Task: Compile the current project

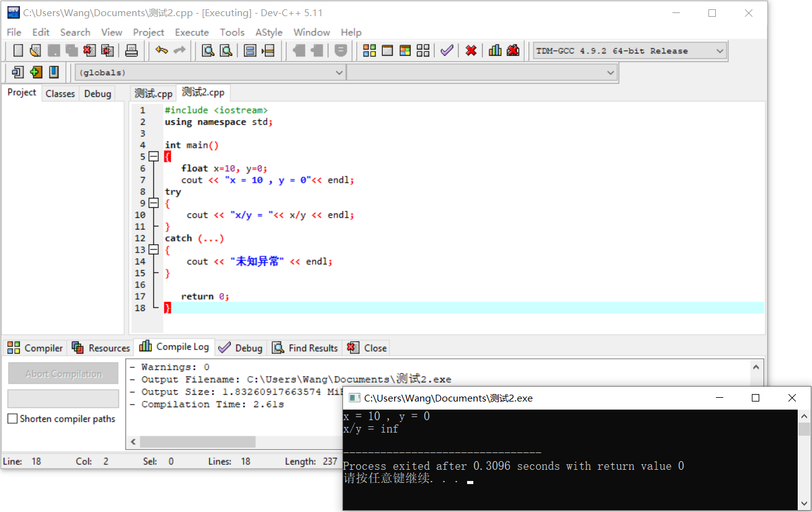Action: click(x=369, y=50)
